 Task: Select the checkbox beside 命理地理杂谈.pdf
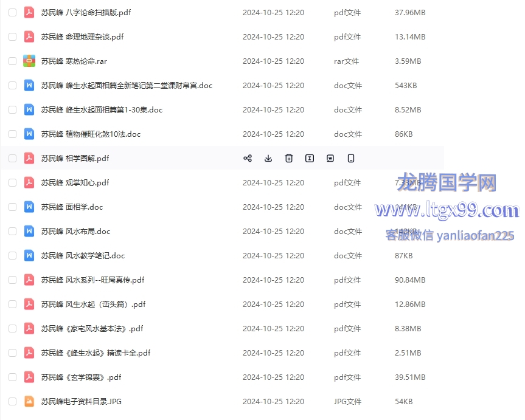(12, 37)
